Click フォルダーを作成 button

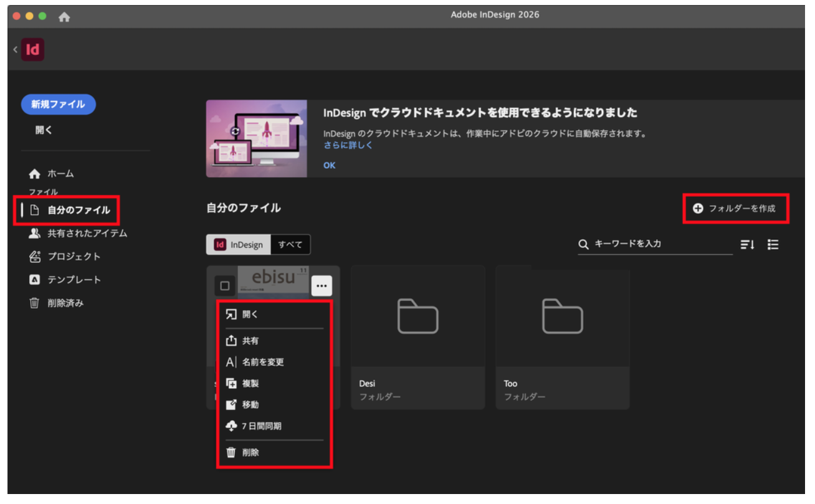(735, 209)
